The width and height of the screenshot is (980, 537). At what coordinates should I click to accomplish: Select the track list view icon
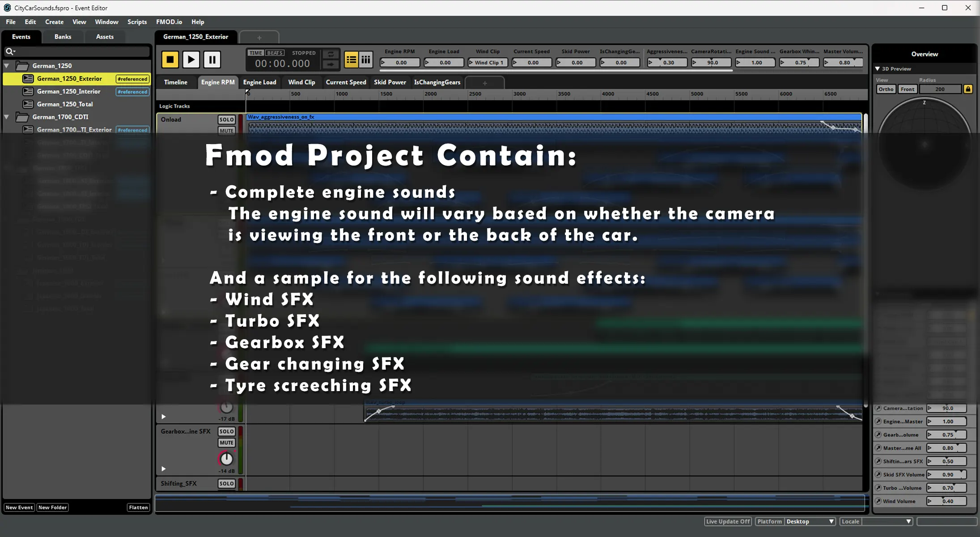click(x=351, y=60)
